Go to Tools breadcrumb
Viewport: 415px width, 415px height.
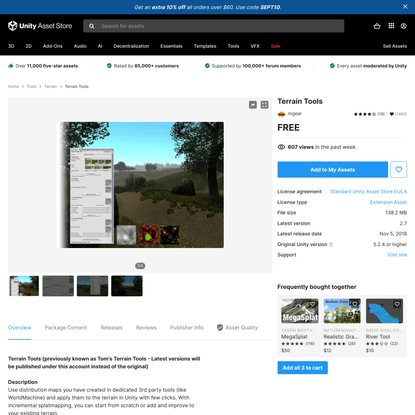32,86
